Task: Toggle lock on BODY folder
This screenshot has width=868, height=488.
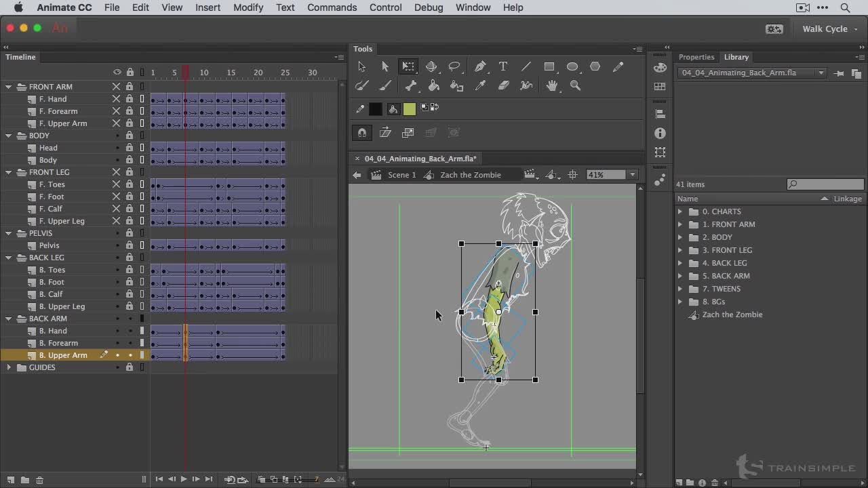Action: (130, 136)
